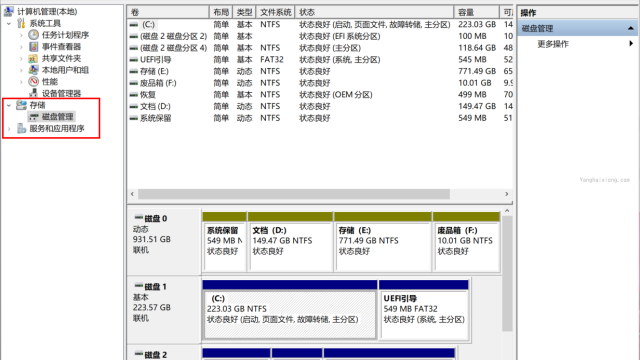The height and width of the screenshot is (360, 640).
Task: Select the UEFI引导 partition block
Action: [424, 314]
